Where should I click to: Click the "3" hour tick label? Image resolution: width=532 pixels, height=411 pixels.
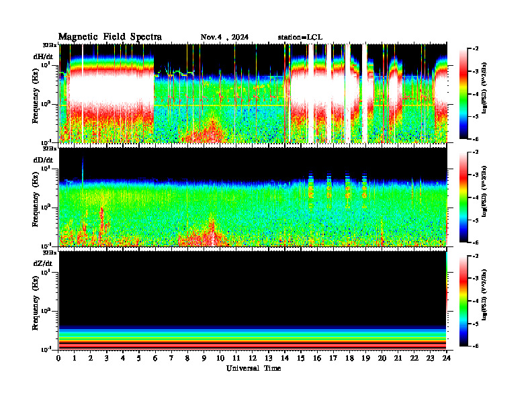point(107,358)
